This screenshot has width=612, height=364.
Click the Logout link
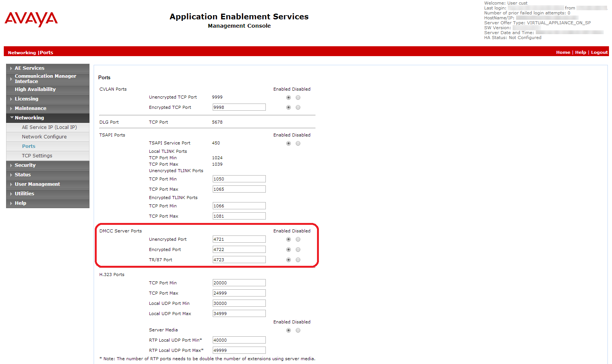[x=599, y=52]
